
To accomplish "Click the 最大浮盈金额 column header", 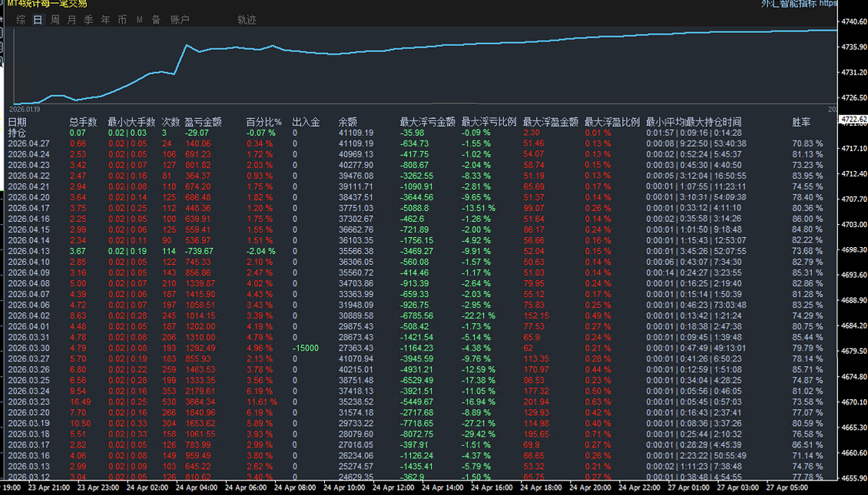I will click(550, 122).
